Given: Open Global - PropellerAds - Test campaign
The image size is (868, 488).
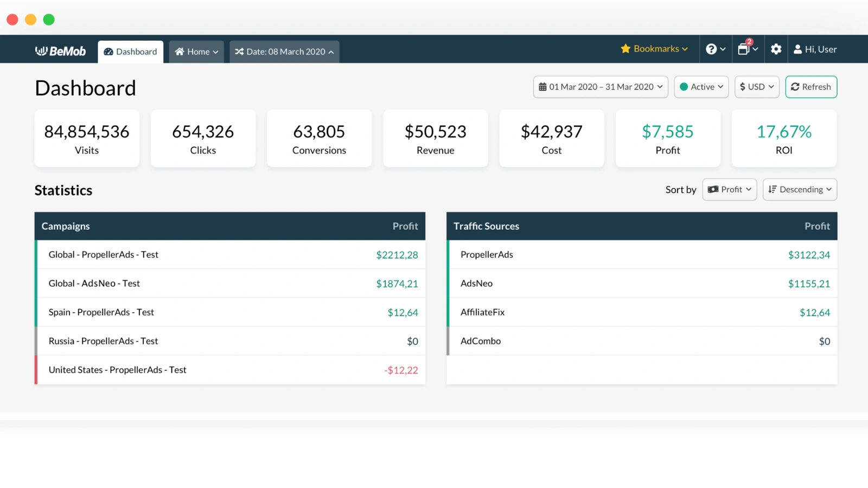Looking at the screenshot, I should click(x=104, y=254).
